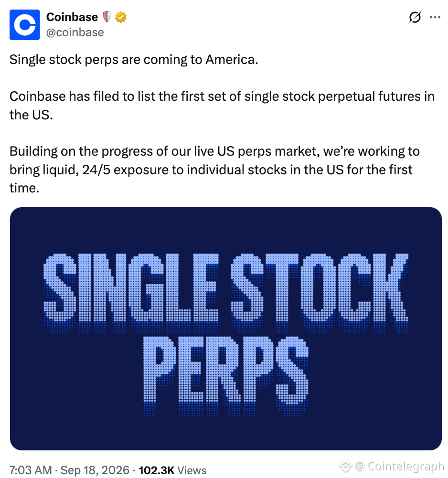448x478 pixels.
Task: Click the date Sep 18, 2026
Action: pyautogui.click(x=95, y=470)
